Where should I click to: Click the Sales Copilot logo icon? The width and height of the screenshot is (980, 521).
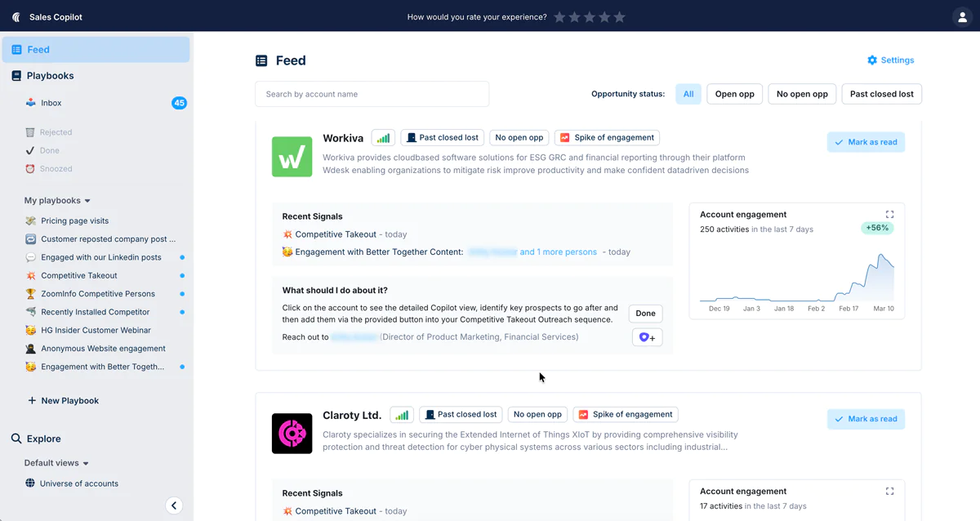16,16
